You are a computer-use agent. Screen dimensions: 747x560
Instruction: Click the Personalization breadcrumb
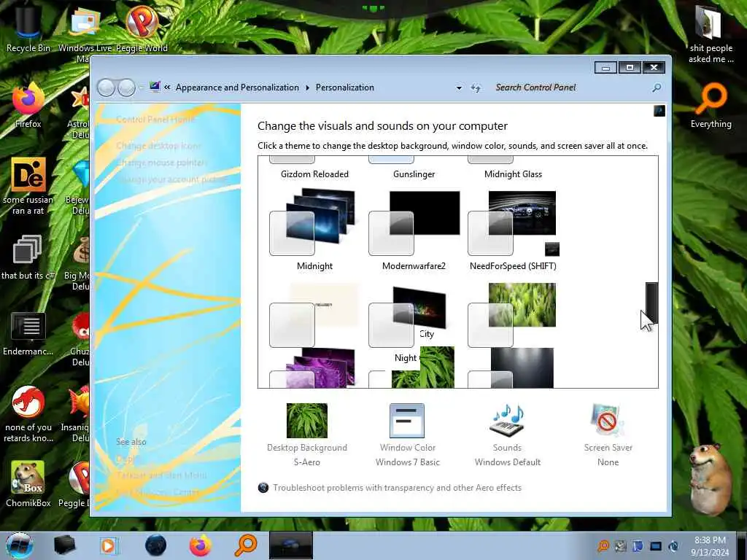click(345, 87)
